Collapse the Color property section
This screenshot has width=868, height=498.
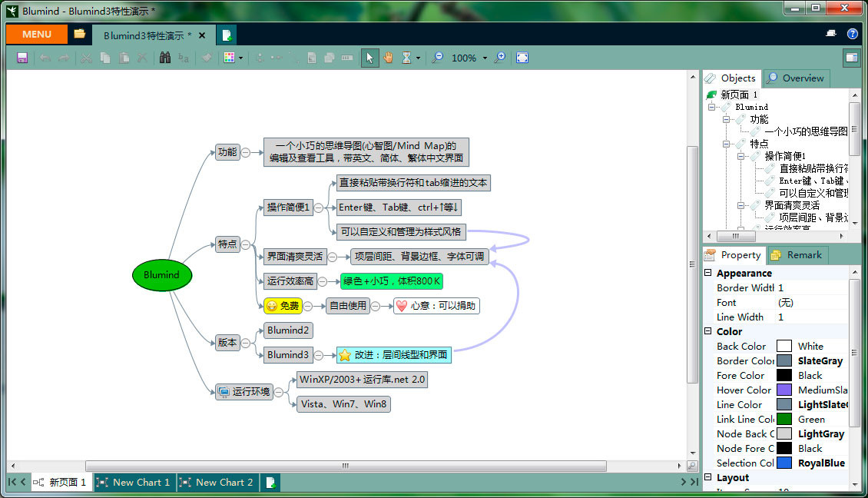point(707,330)
